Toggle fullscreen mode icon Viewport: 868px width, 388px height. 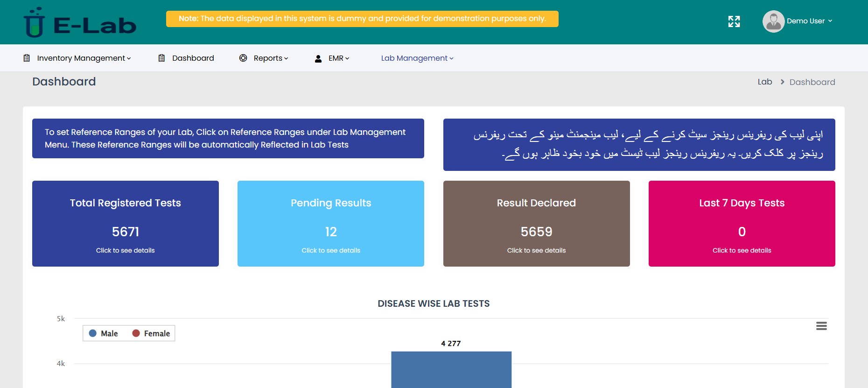coord(734,21)
